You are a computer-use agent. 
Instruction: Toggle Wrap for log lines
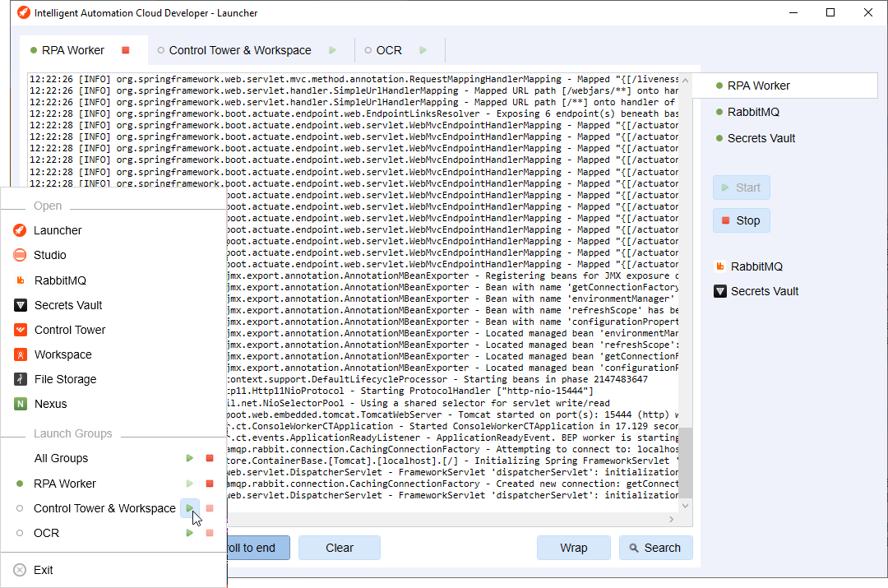[x=574, y=548]
